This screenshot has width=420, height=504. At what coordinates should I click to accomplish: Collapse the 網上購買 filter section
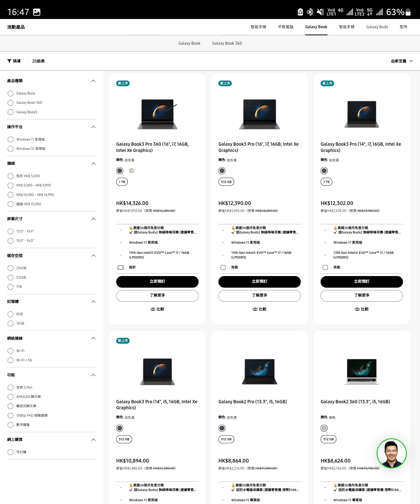tap(93, 440)
